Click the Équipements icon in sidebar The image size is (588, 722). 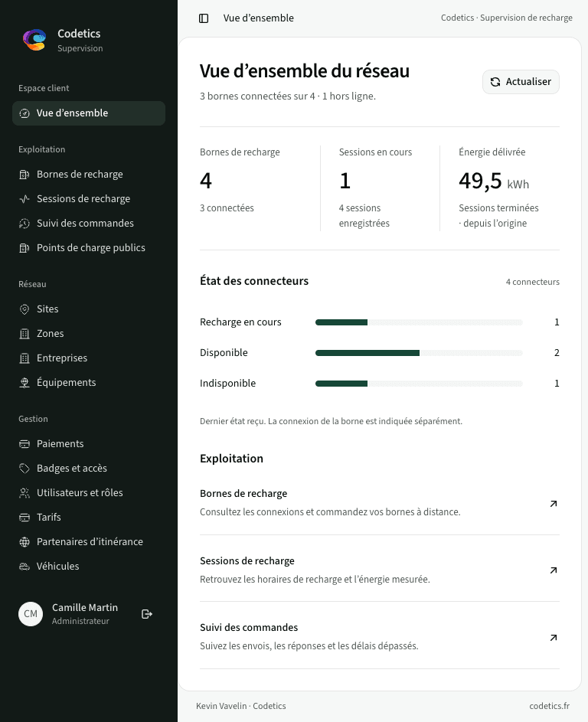coord(24,383)
